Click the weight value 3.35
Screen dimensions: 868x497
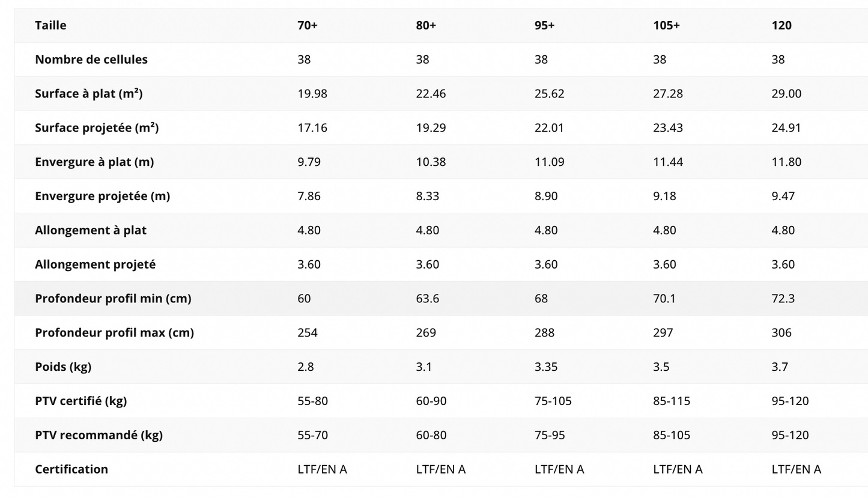pyautogui.click(x=545, y=367)
